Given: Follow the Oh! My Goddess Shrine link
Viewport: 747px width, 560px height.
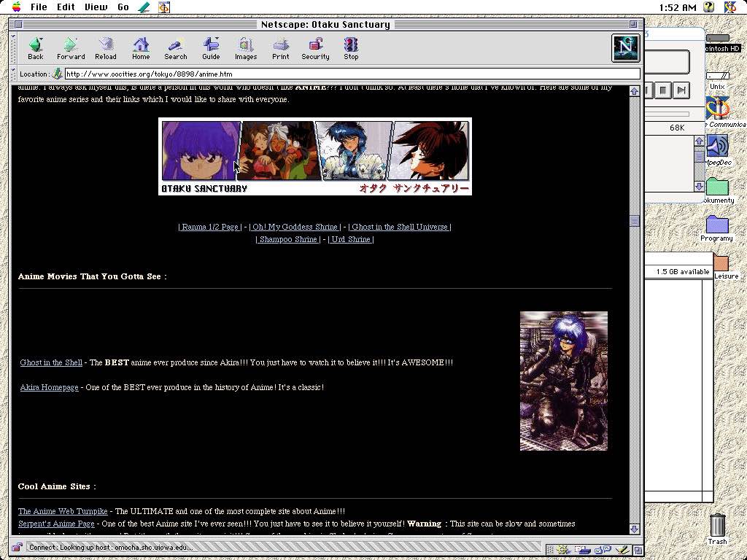Looking at the screenshot, I should [x=295, y=227].
